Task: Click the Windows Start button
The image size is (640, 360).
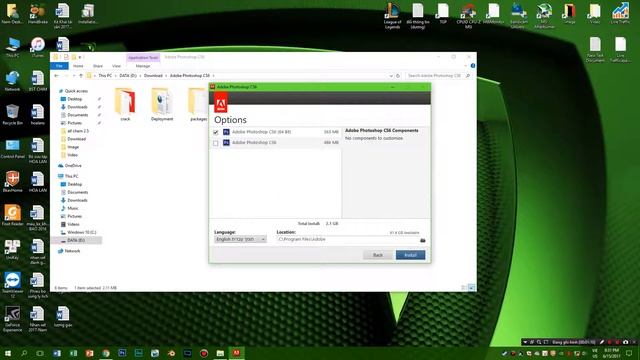Action: pos(7,353)
